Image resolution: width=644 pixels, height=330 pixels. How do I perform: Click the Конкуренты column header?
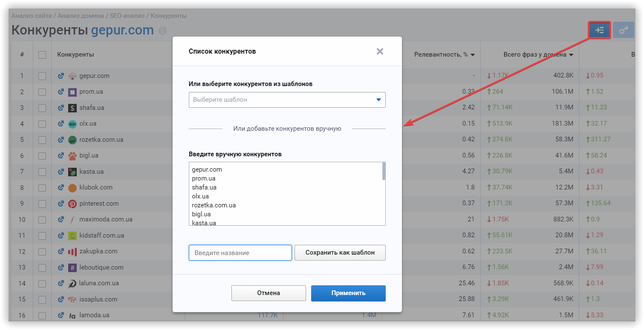[75, 55]
